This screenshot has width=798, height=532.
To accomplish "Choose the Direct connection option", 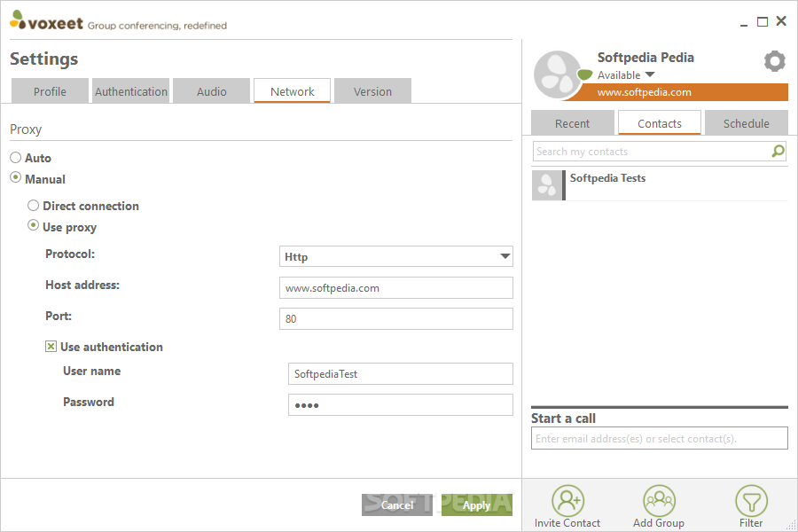I will 33,205.
